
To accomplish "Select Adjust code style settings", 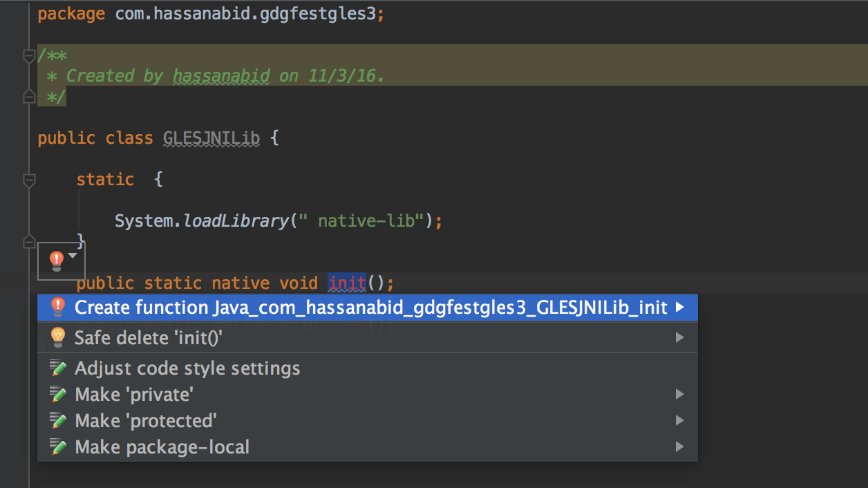I will (187, 368).
